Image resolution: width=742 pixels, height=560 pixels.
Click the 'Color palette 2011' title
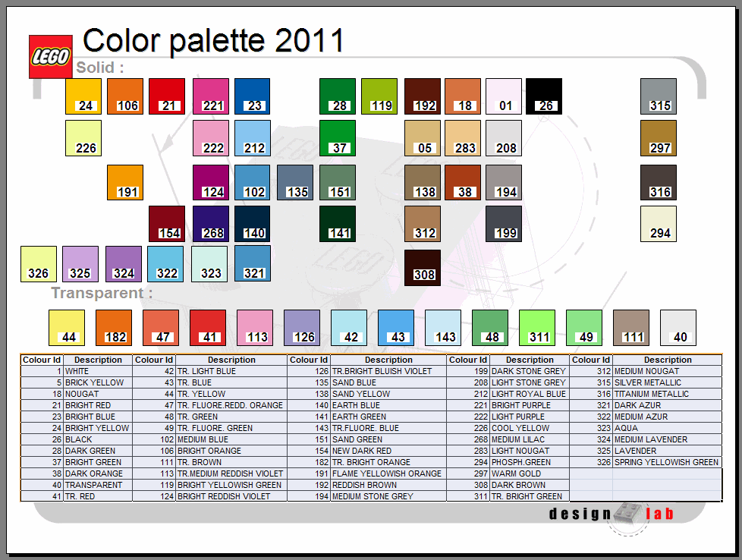213,41
